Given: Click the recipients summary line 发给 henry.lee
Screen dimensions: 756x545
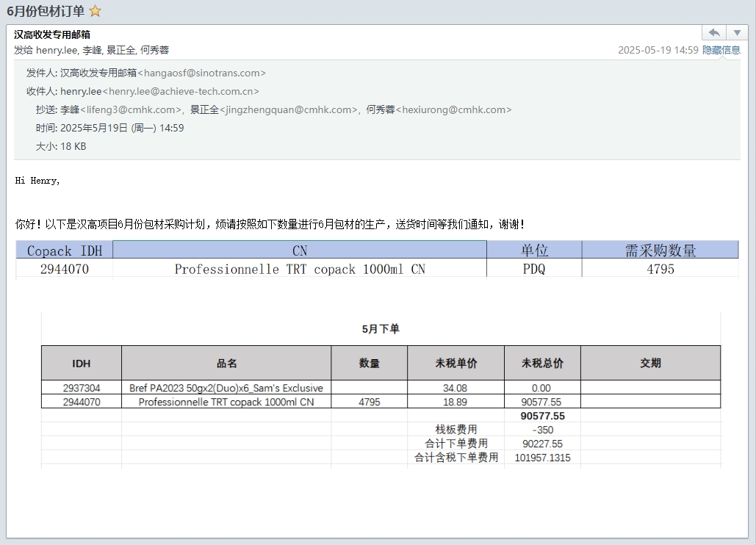Looking at the screenshot, I should coord(92,50).
